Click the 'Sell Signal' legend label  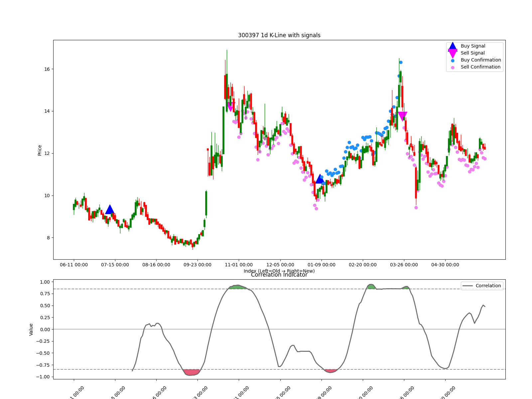coord(472,53)
